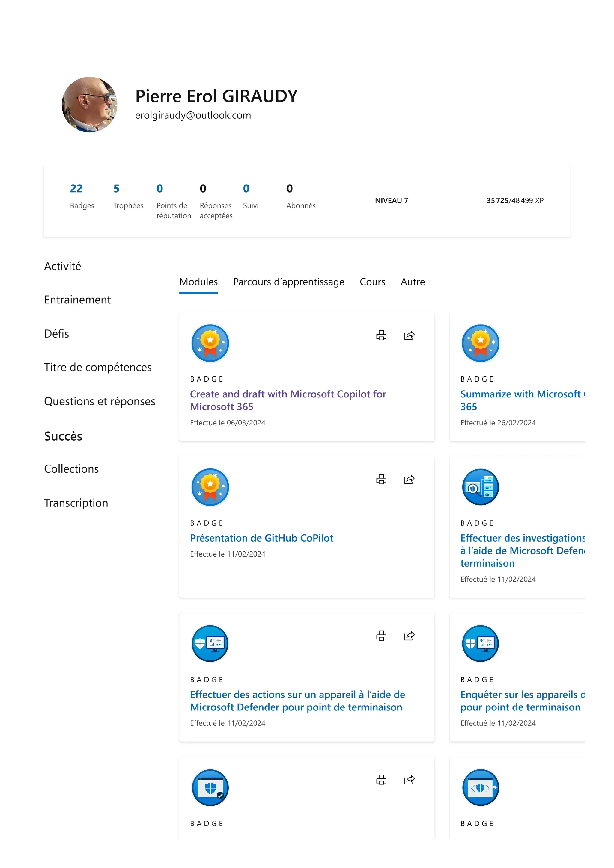614x868 pixels.
Task: Share the Effectuer des actions sur un appareil badge
Action: pyautogui.click(x=409, y=636)
